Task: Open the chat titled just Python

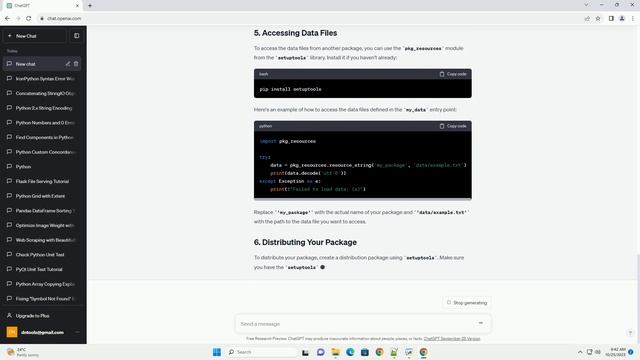Action: click(43, 167)
